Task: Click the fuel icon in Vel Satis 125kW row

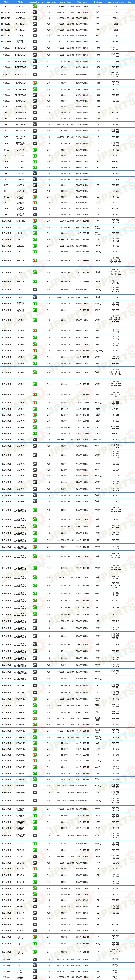Action: pos(35,944)
